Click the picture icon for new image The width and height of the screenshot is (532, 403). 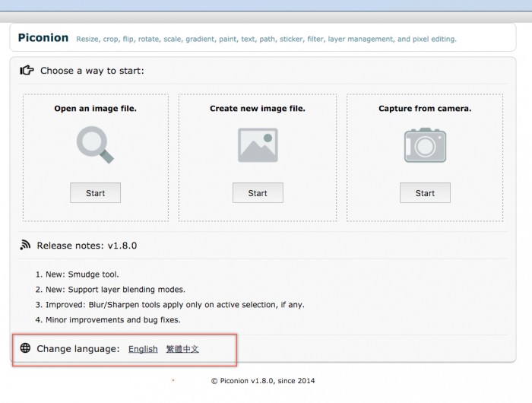[258, 144]
